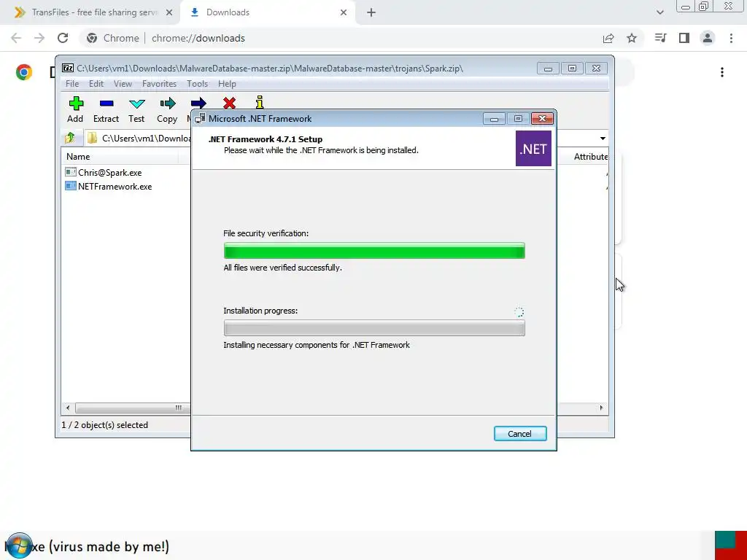The width and height of the screenshot is (747, 560).
Task: Click the 7-Zip scrollbar left arrow
Action: [68, 408]
